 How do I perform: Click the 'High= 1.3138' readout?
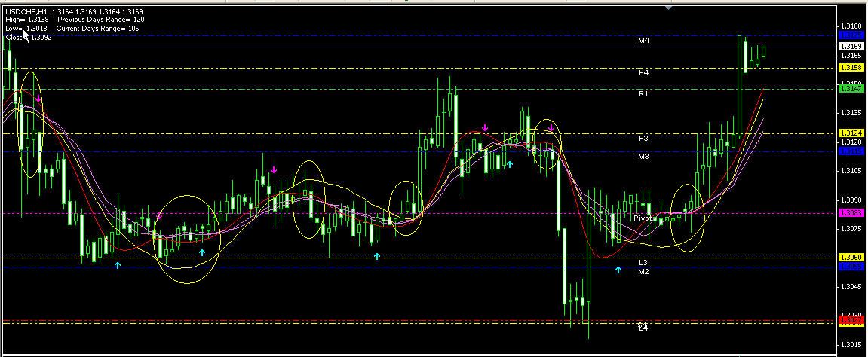click(27, 20)
